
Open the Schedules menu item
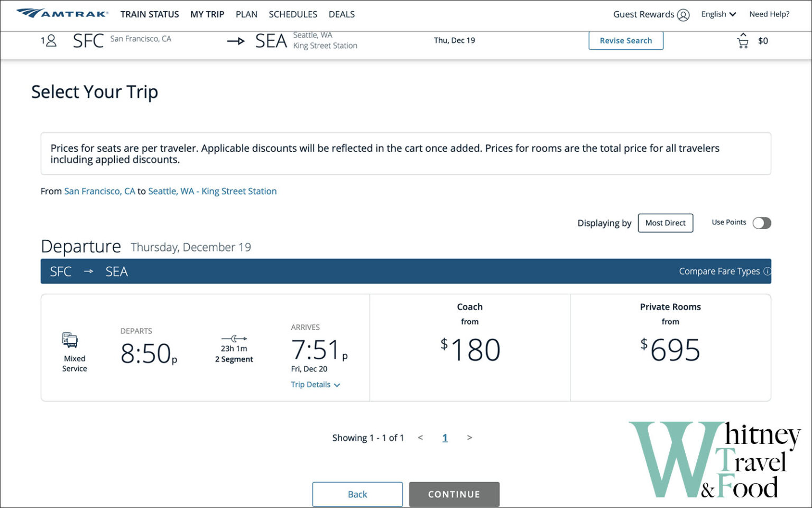[x=293, y=14]
